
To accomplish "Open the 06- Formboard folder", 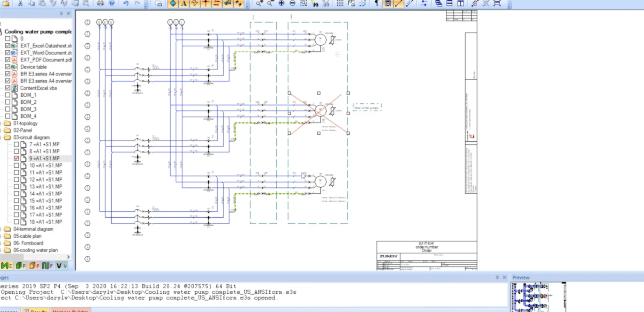I will click(28, 243).
